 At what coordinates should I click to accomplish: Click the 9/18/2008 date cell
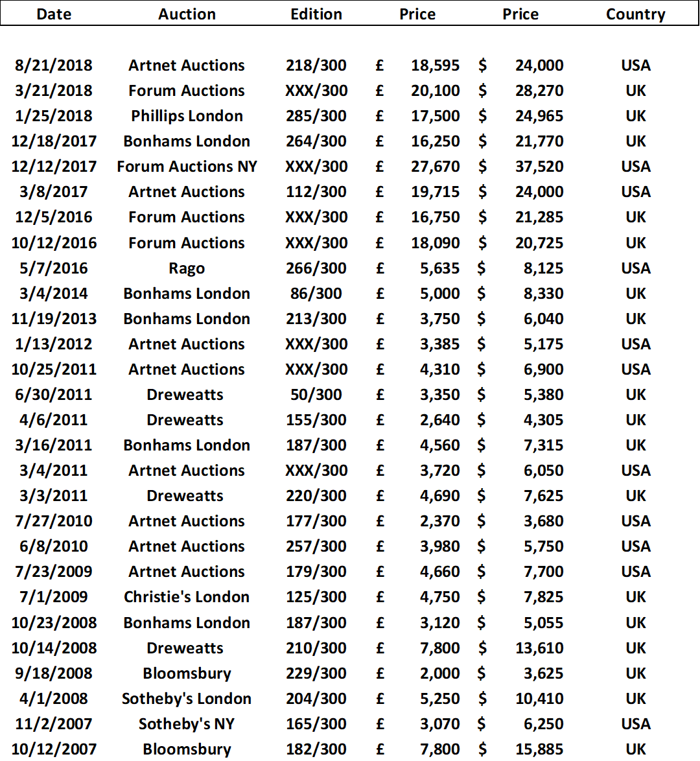[x=53, y=673]
